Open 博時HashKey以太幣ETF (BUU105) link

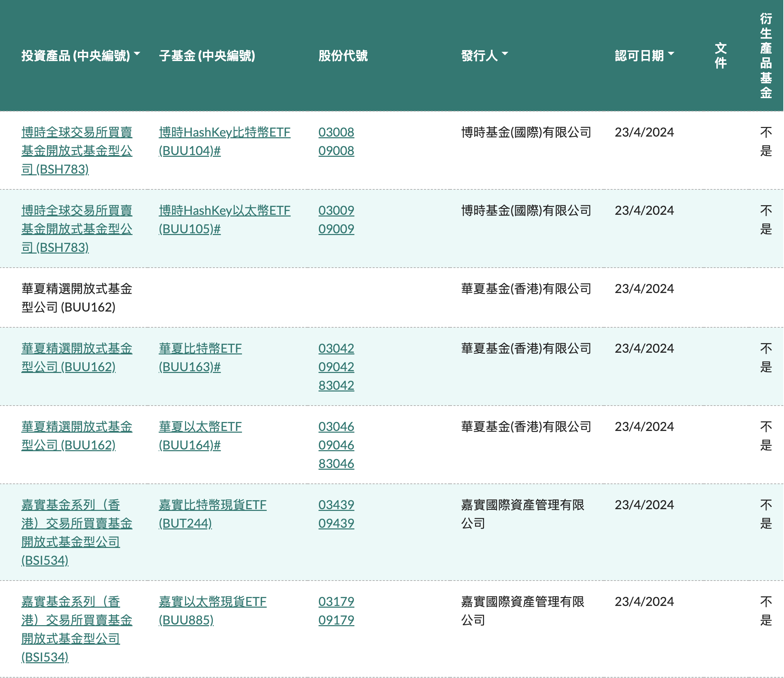224,220
